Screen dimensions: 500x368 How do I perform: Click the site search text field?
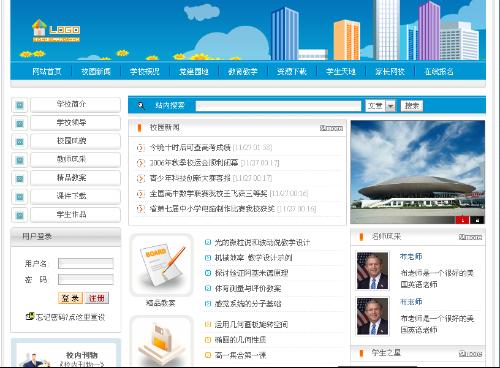pos(278,106)
